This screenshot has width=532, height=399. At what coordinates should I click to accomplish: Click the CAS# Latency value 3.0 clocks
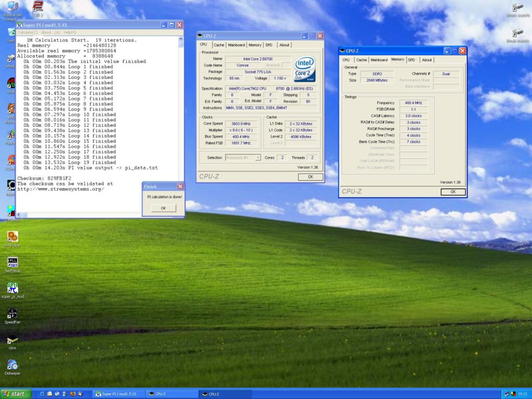click(413, 116)
